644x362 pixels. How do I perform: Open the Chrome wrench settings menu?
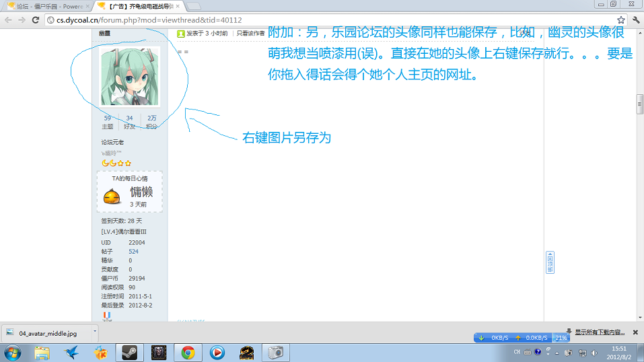tap(636, 20)
